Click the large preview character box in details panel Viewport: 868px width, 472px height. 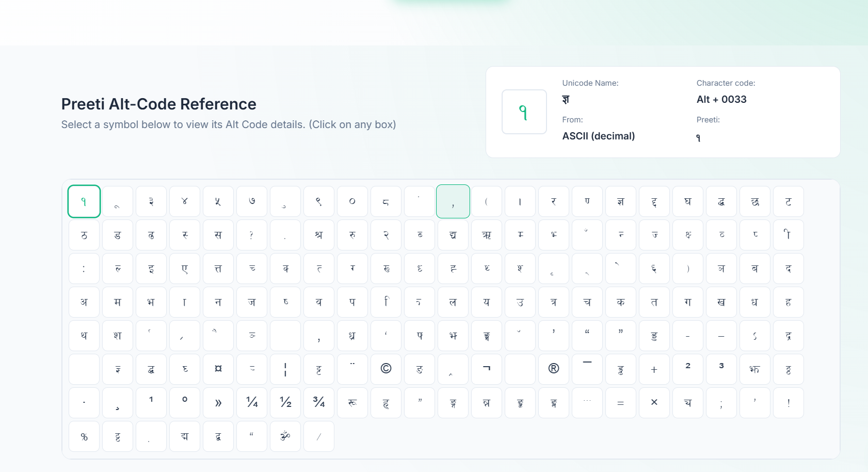pyautogui.click(x=524, y=112)
